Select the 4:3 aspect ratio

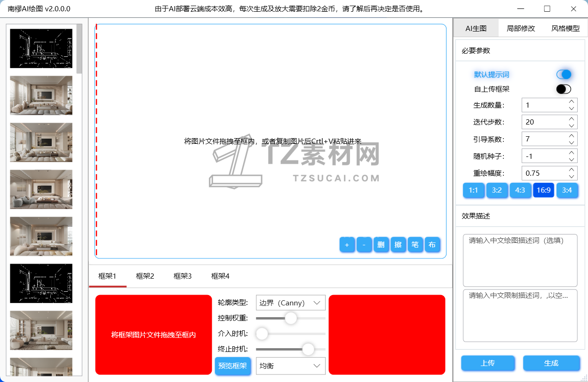[520, 190]
